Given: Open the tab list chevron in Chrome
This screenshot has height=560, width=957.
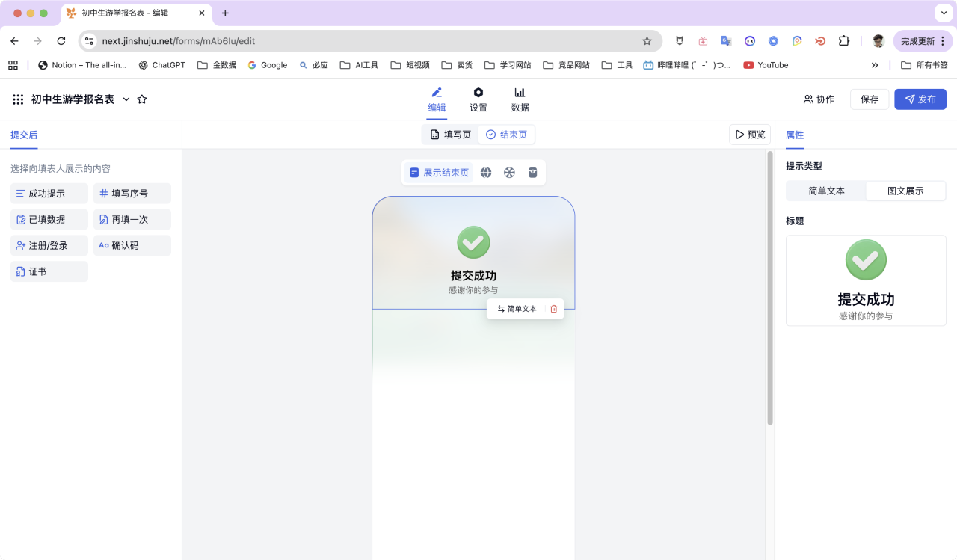Looking at the screenshot, I should coord(943,13).
